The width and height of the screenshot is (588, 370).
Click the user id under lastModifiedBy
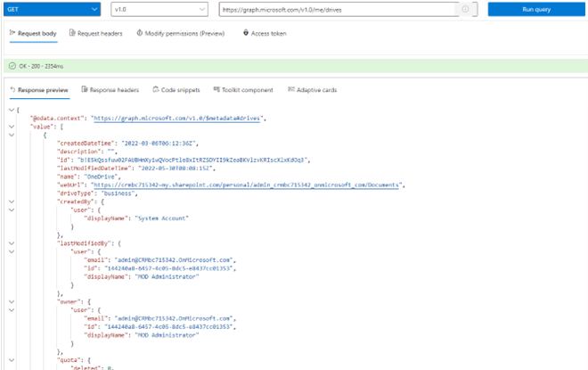pyautogui.click(x=168, y=268)
